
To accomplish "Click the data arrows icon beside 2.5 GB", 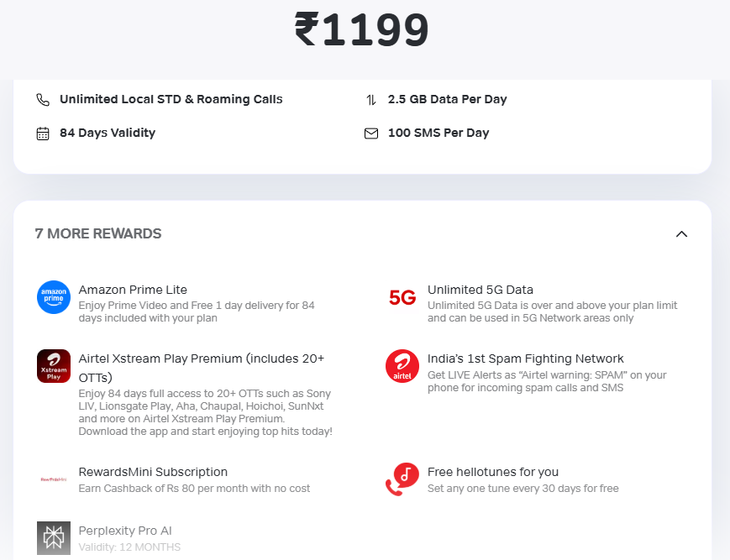I will pos(370,99).
